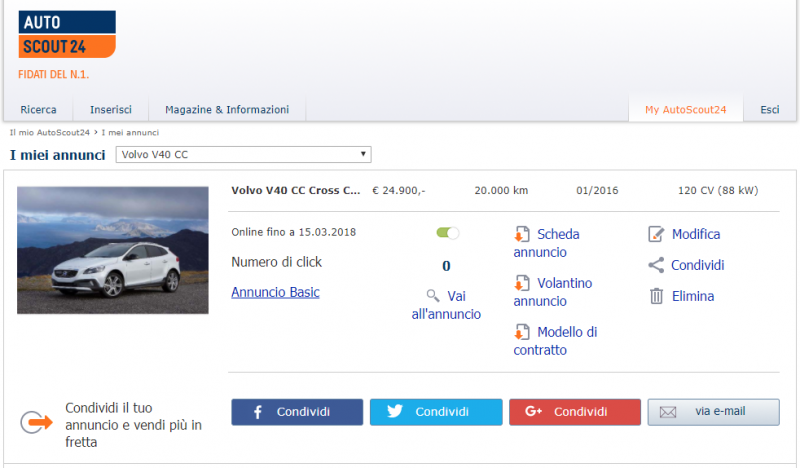
Task: Click the Facebook logo on share button
Action: [258, 412]
